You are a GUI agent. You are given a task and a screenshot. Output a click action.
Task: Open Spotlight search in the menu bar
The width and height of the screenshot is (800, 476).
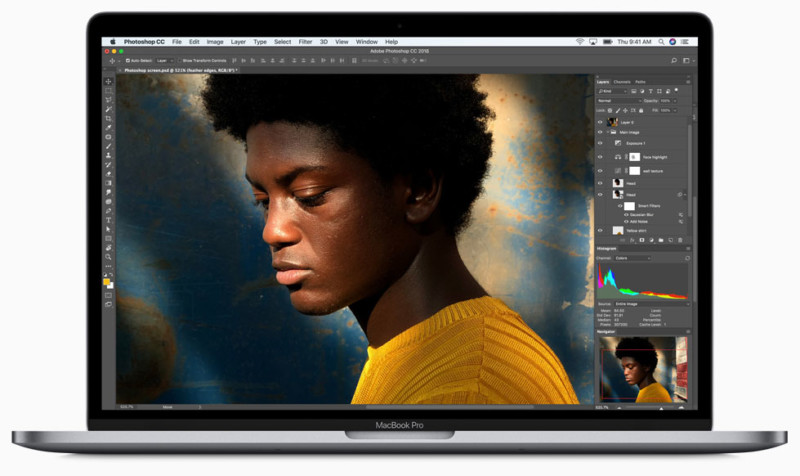661,42
